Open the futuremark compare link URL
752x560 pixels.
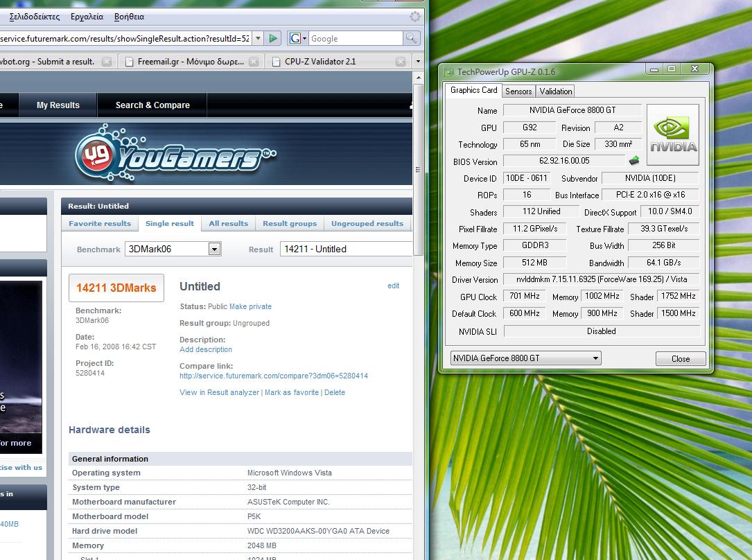[x=274, y=376]
